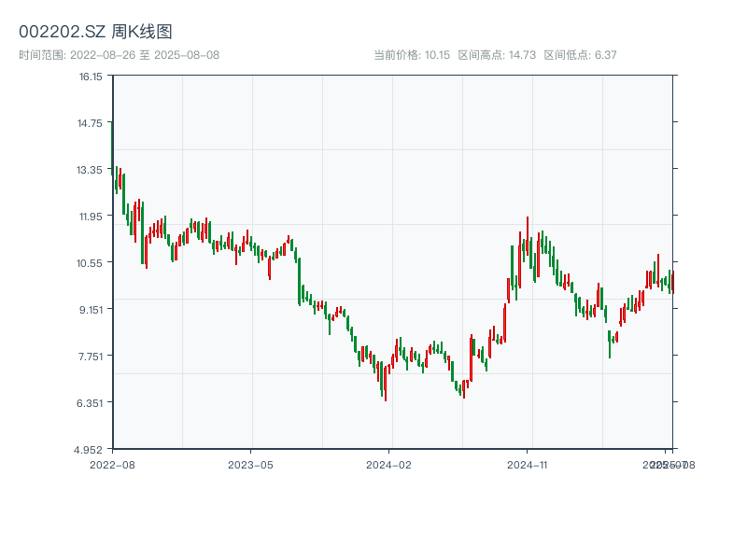Click the 区间低点 6.37 label
Screen dimensions: 747x560
point(580,55)
